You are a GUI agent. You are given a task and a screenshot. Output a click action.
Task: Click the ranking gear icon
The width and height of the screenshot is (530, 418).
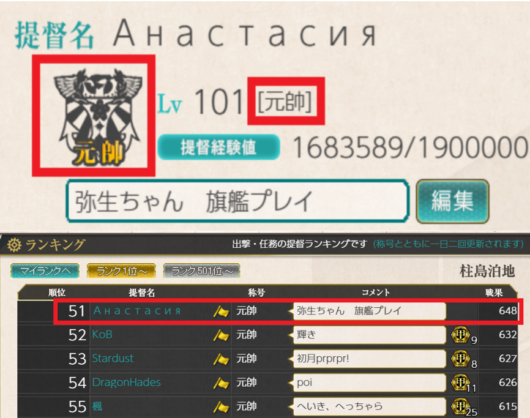[14, 245]
